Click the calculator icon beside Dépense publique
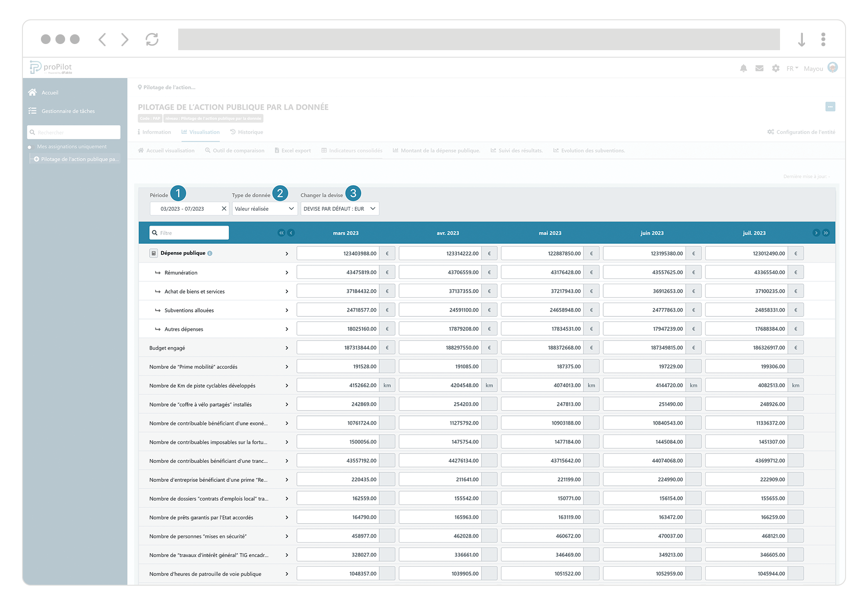The height and width of the screenshot is (609, 868). pos(154,253)
